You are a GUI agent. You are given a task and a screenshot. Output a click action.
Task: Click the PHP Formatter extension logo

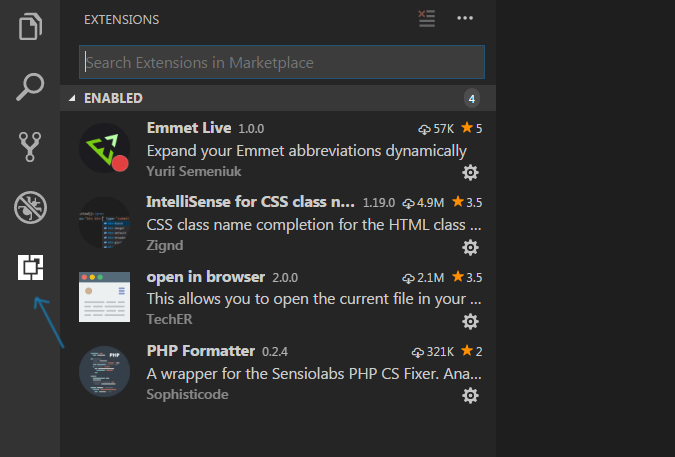pyautogui.click(x=105, y=372)
